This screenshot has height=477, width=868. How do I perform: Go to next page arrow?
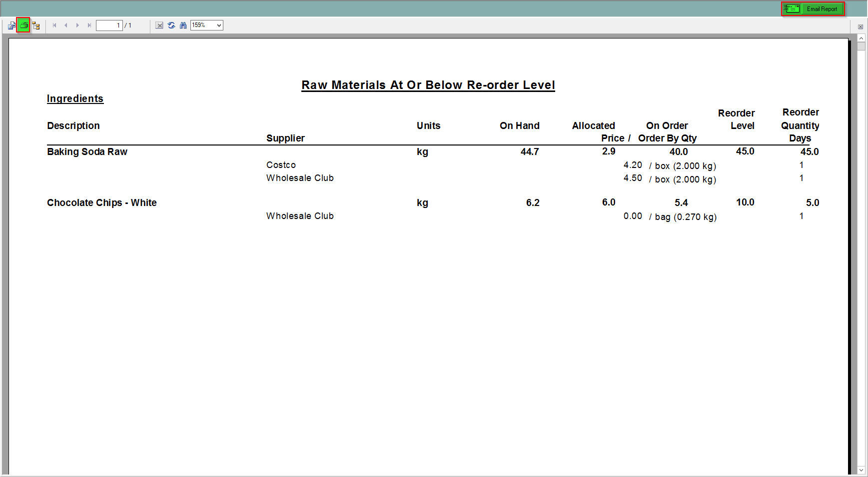(77, 25)
